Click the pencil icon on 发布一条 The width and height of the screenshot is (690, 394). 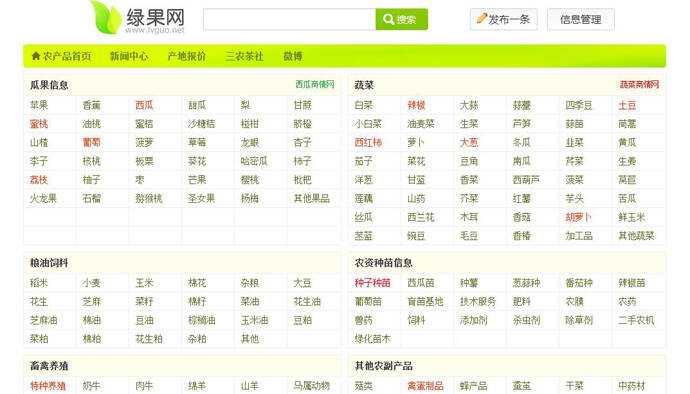[x=482, y=18]
